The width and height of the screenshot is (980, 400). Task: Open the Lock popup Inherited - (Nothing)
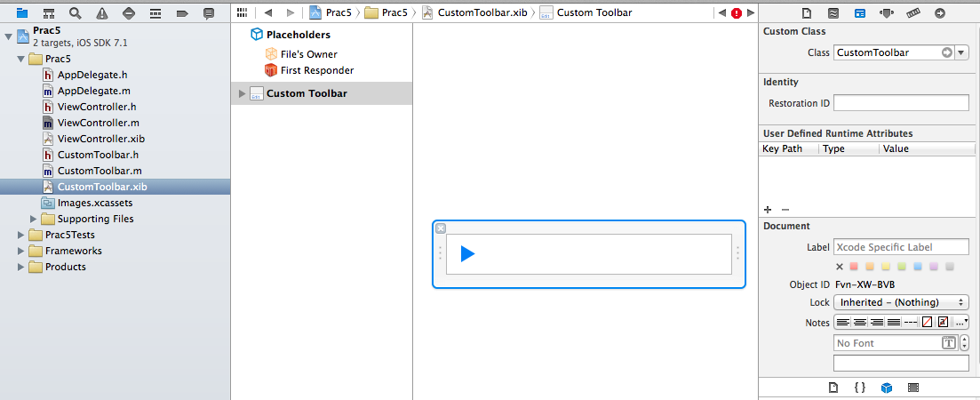(901, 302)
